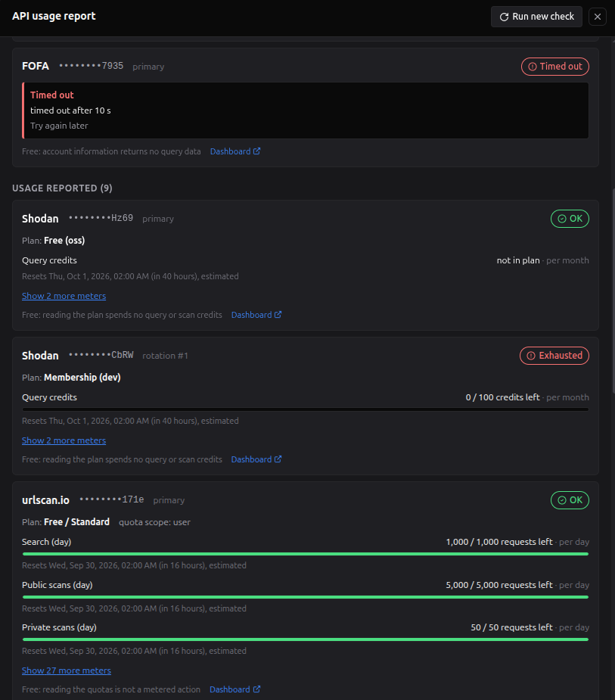This screenshot has height=700, width=615.
Task: Click the check icon in Shodan Hz69 OK badge
Action: point(562,219)
